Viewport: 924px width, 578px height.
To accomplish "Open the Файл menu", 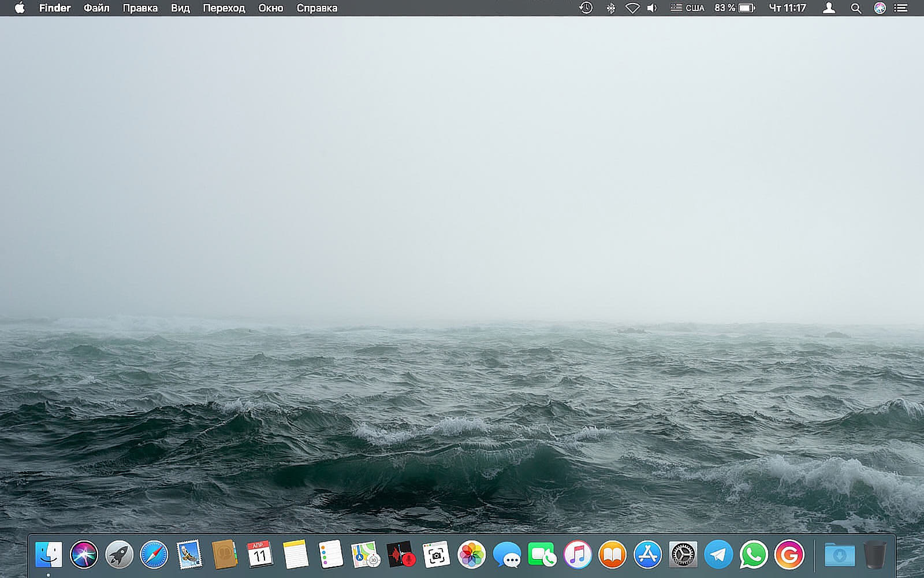I will pos(96,8).
